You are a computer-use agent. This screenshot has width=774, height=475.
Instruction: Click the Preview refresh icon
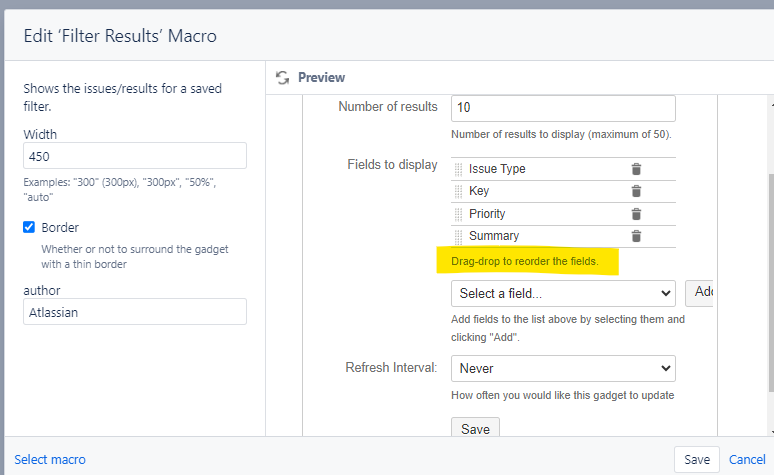tap(282, 78)
